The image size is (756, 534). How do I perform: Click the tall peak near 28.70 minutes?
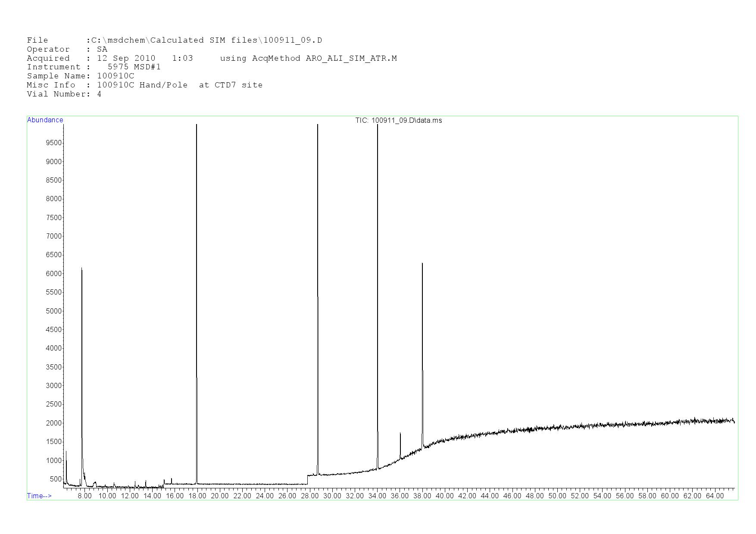tap(318, 301)
